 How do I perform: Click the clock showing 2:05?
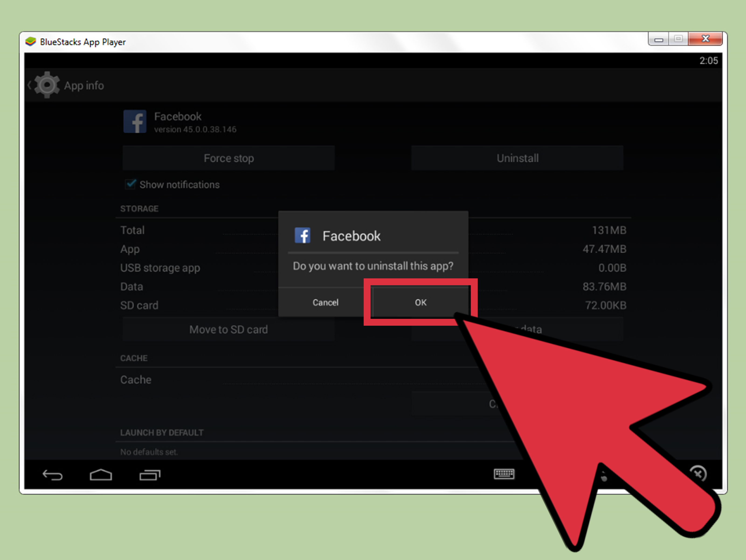click(x=708, y=61)
